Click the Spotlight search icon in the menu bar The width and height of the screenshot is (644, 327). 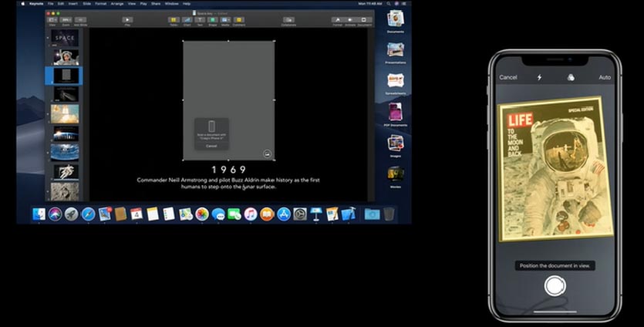point(389,4)
